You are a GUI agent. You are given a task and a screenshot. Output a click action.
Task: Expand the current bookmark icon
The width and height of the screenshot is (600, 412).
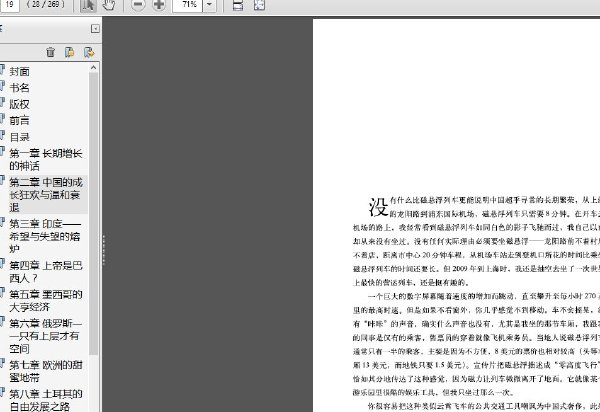[x=89, y=52]
